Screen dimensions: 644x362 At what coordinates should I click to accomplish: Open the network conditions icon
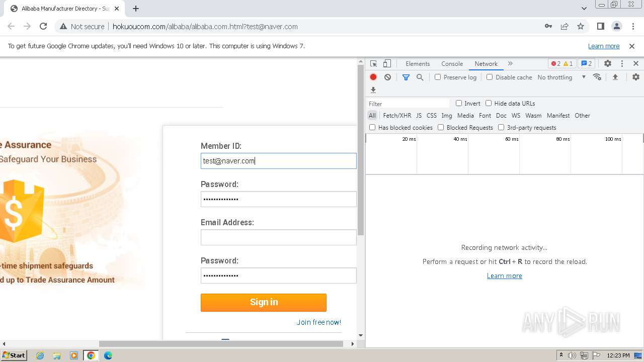(597, 77)
